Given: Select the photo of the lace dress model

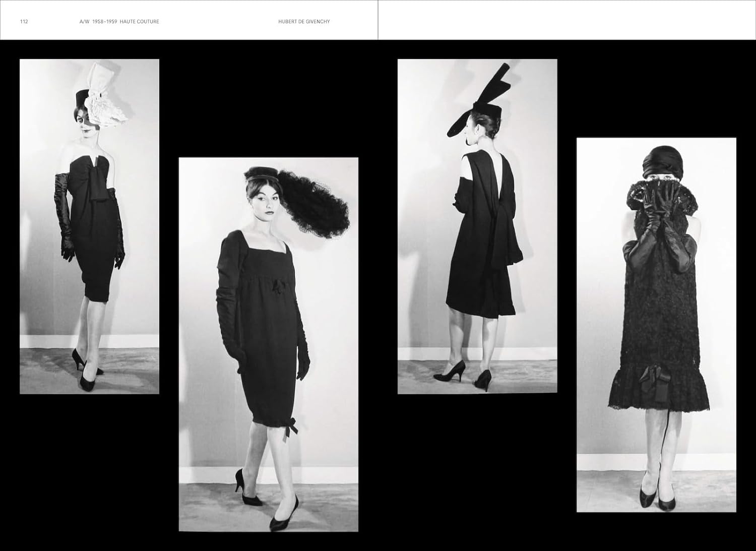Looking at the screenshot, I should (656, 325).
